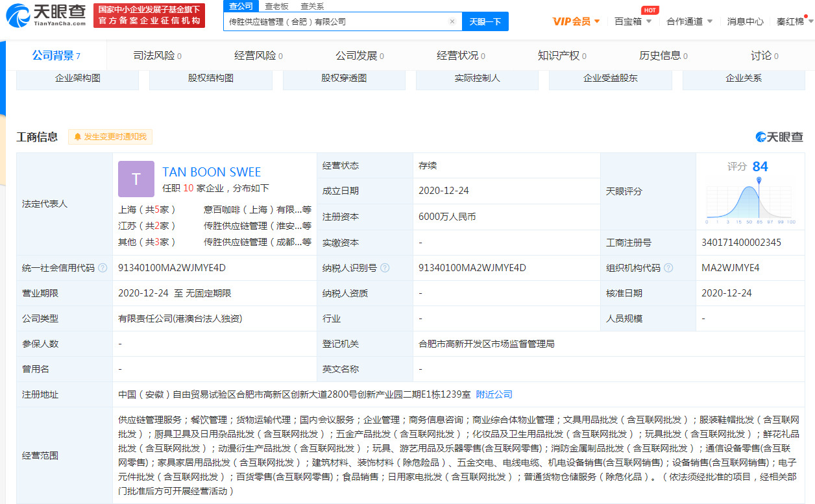Click the 传胜供应链管理（淮安... company link

pos(258,226)
